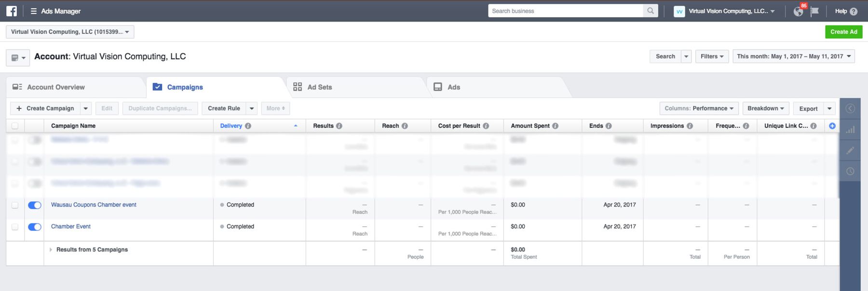Turn off the Chamber Event campaign
The width and height of the screenshot is (868, 291).
35,227
